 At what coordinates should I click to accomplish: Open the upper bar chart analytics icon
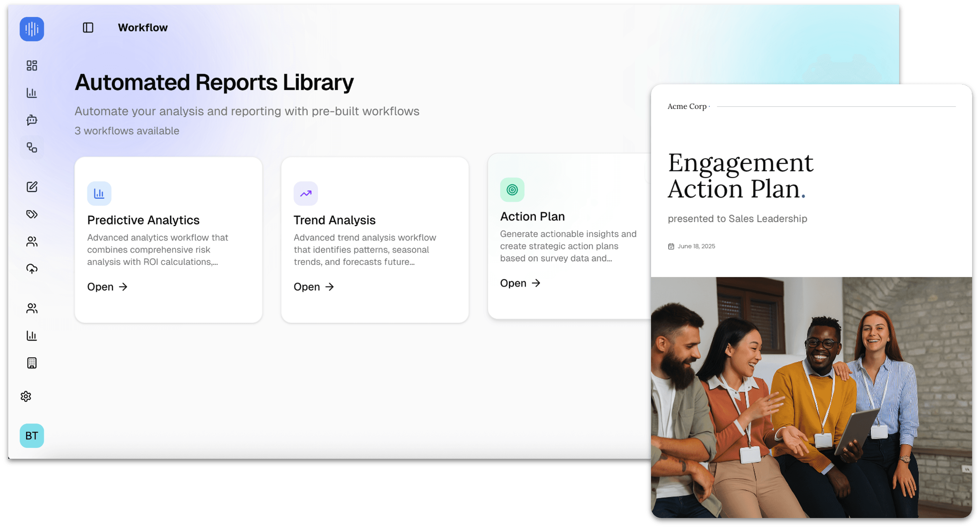coord(32,93)
